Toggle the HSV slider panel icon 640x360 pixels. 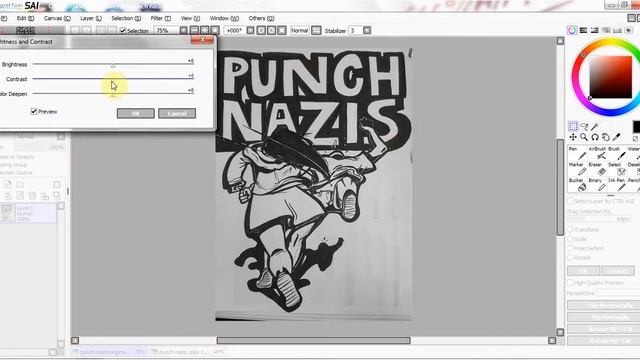[x=595, y=30]
